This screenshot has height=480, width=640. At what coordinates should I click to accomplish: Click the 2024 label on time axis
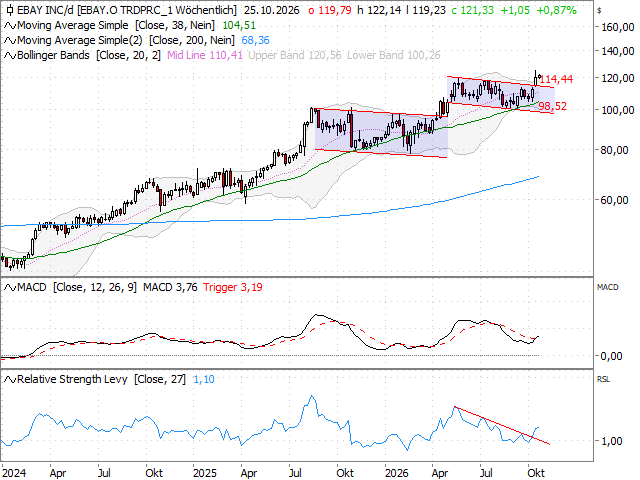(14, 473)
